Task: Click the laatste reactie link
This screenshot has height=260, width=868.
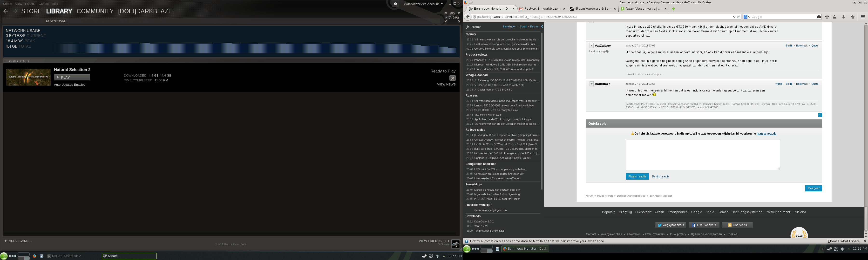Action: (x=766, y=134)
